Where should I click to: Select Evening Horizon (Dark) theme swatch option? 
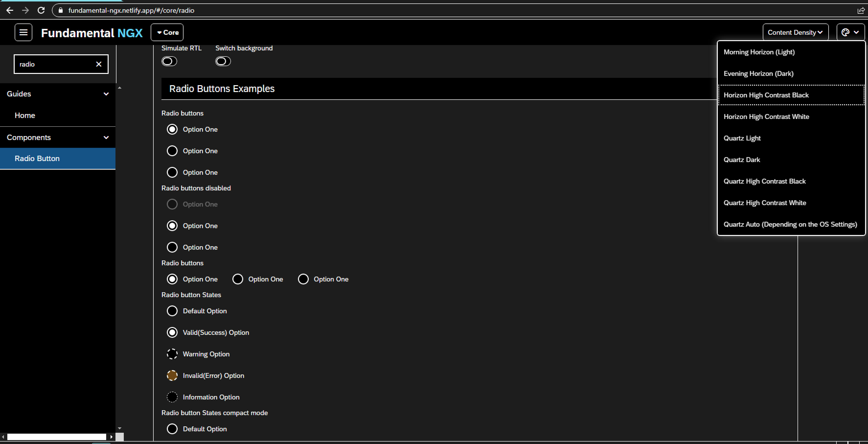758,73
